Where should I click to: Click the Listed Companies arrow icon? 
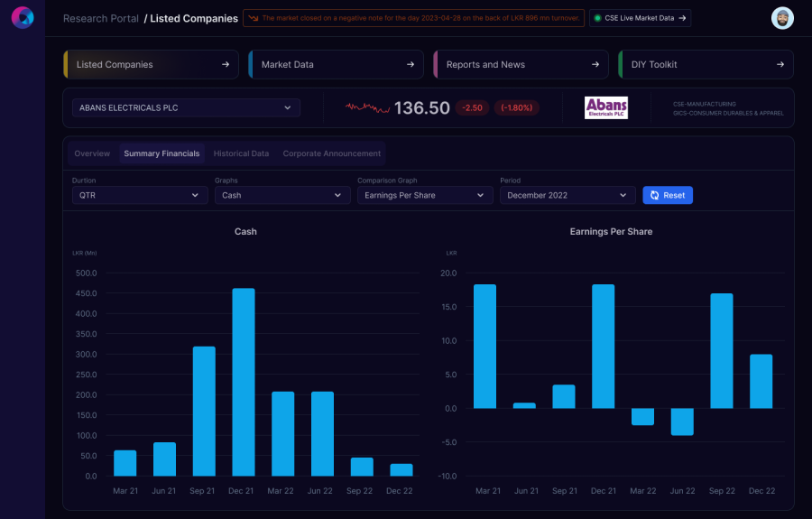(226, 64)
